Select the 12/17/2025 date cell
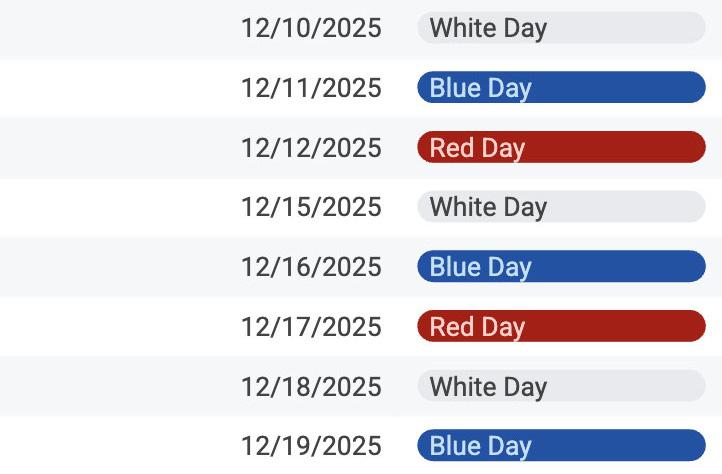 tap(311, 327)
